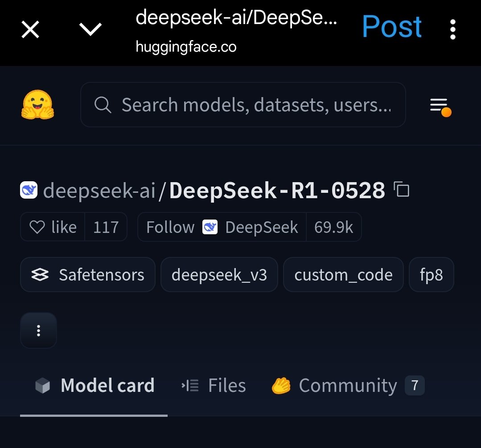Open the browser overflow menu with three vertical dots
Screen dimensions: 481x448
(452, 29)
